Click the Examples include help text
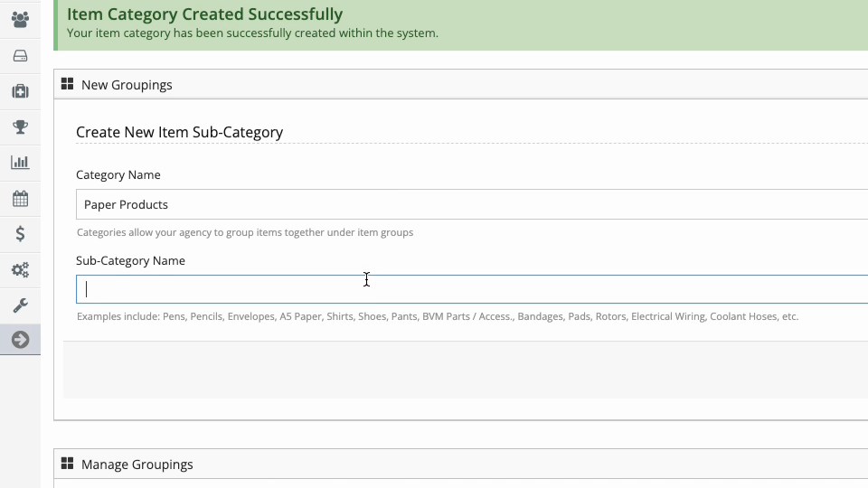The image size is (868, 488). pyautogui.click(x=438, y=316)
